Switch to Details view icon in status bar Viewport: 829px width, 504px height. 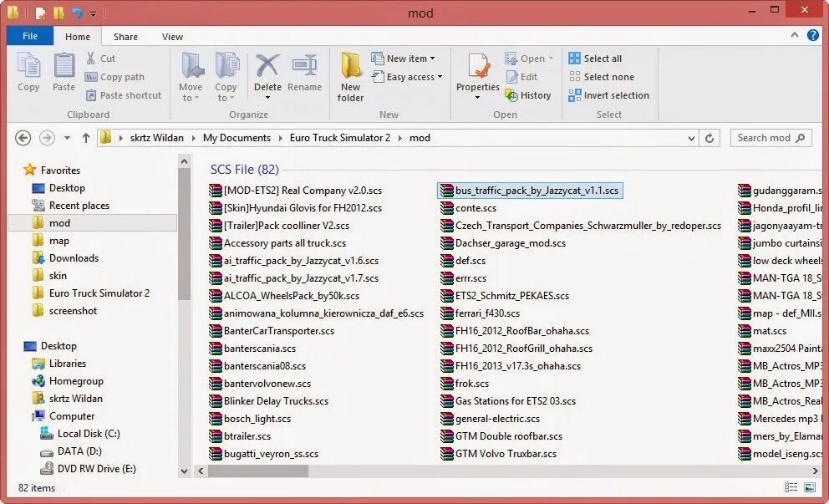point(791,487)
